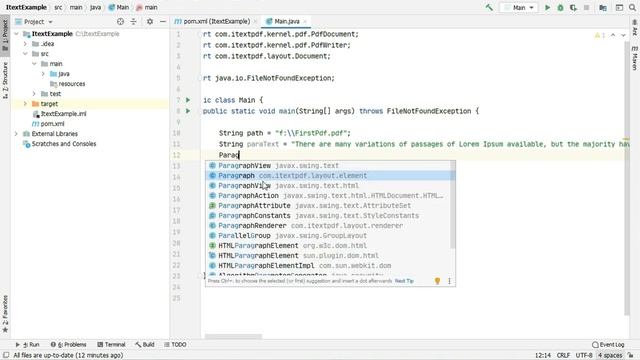Choose ParagraphView javax.swing.text suggestion
The image size is (640, 360).
(329, 166)
